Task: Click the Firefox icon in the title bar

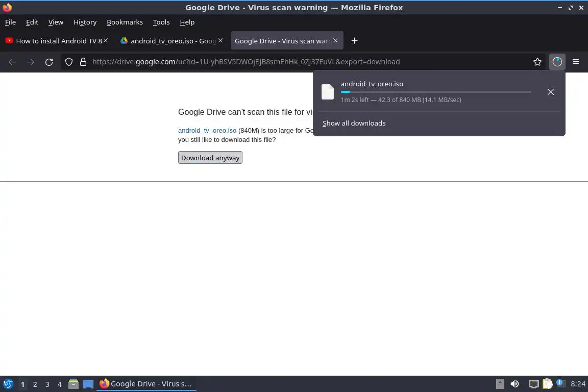Action: tap(7, 7)
